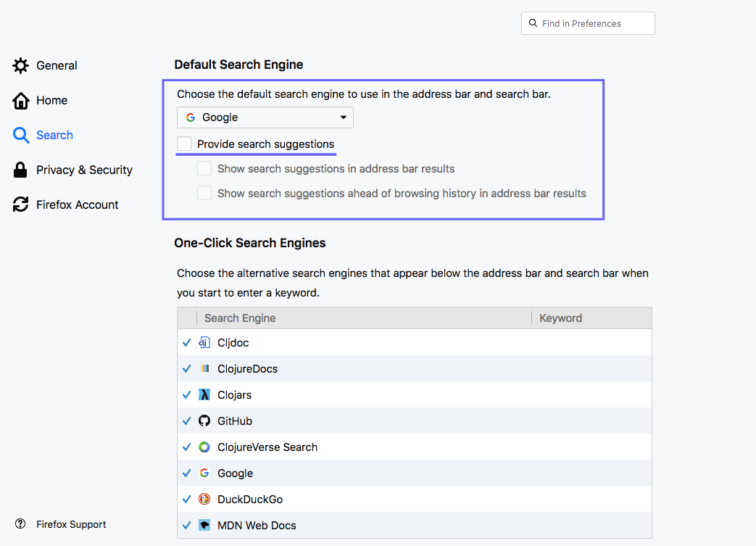Click the Keyword column header
This screenshot has height=546, width=756.
pos(560,318)
